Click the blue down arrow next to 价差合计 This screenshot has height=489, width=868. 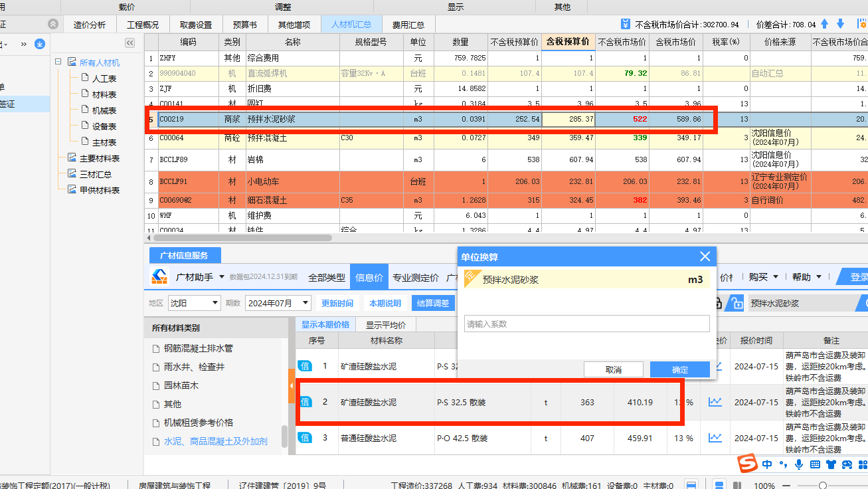(x=840, y=24)
